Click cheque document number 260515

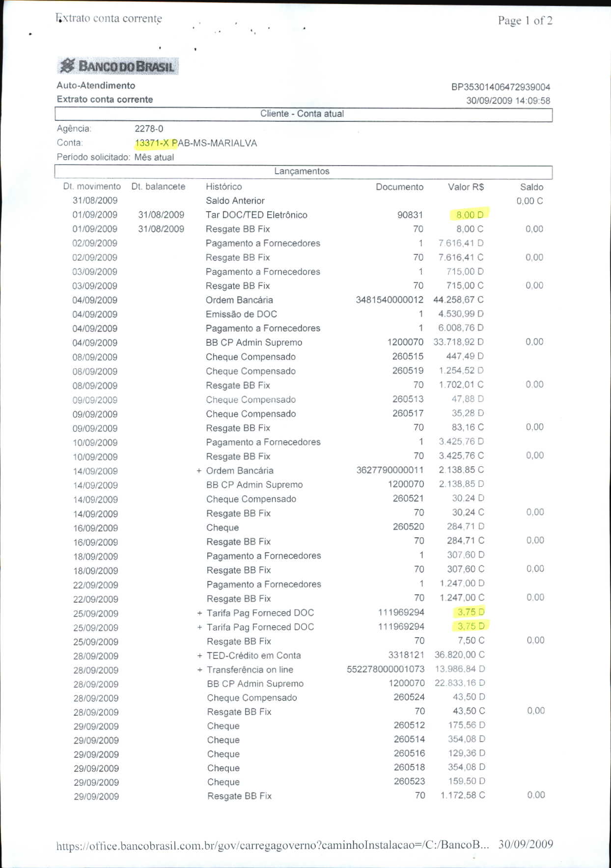408,357
